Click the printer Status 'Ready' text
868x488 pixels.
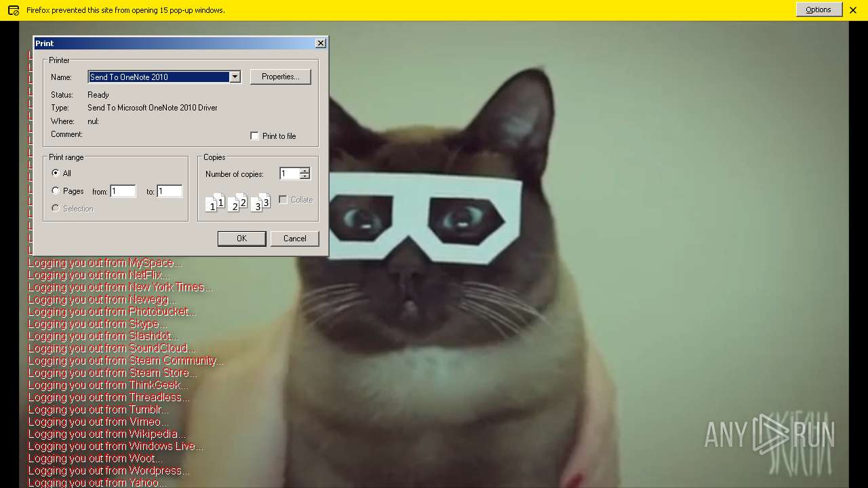pyautogui.click(x=98, y=95)
